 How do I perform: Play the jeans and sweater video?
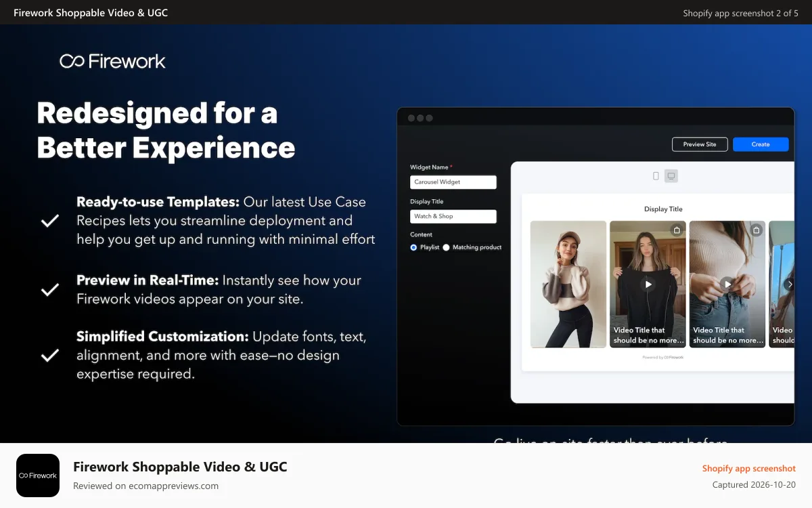pos(727,284)
